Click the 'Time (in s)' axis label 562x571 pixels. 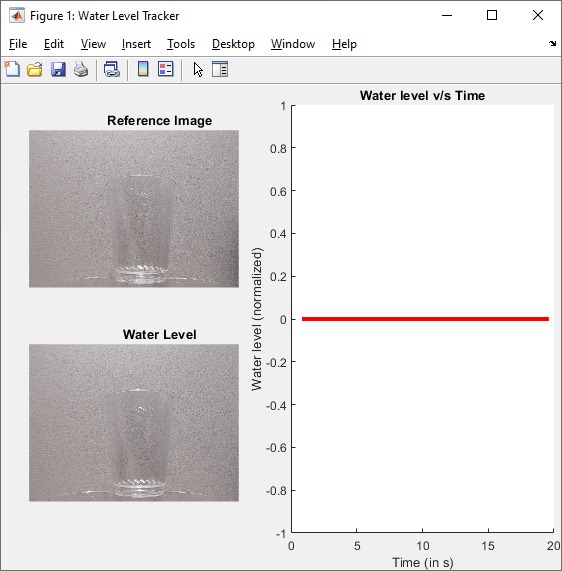(423, 563)
